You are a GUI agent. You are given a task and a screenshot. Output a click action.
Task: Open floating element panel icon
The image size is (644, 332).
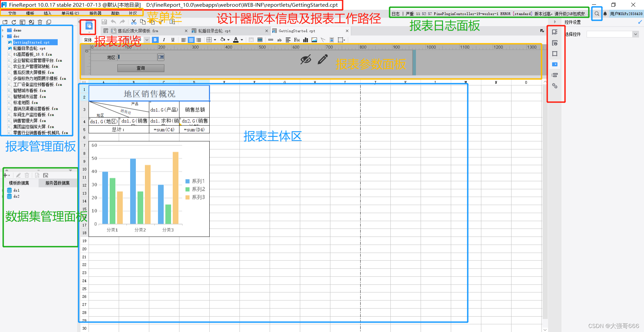coord(555,54)
